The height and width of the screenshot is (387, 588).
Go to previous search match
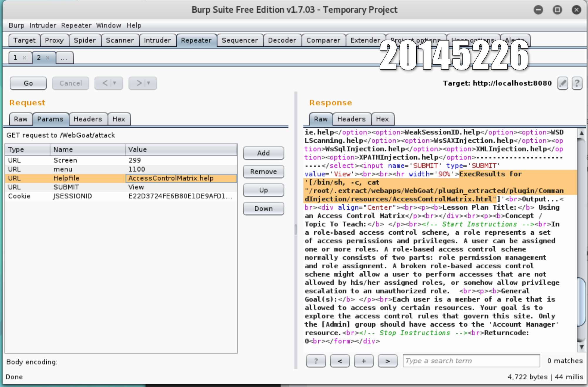pyautogui.click(x=340, y=361)
